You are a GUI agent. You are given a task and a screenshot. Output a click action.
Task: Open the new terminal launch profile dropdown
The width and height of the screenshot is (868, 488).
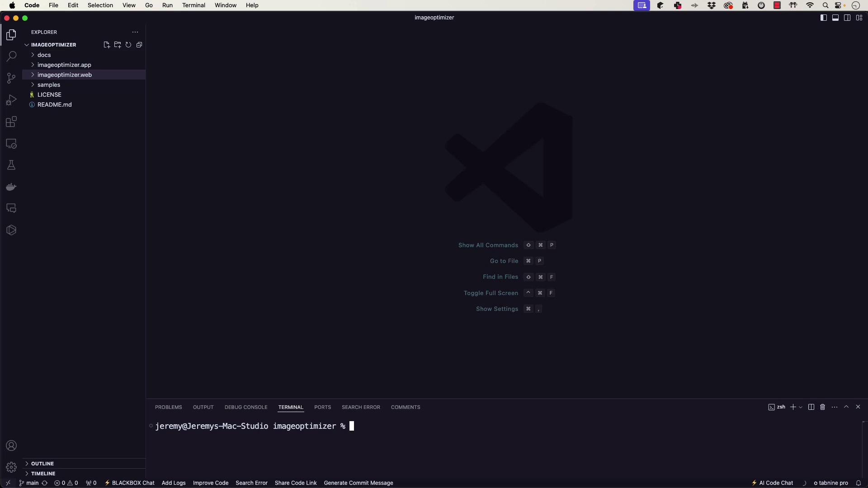(x=801, y=407)
